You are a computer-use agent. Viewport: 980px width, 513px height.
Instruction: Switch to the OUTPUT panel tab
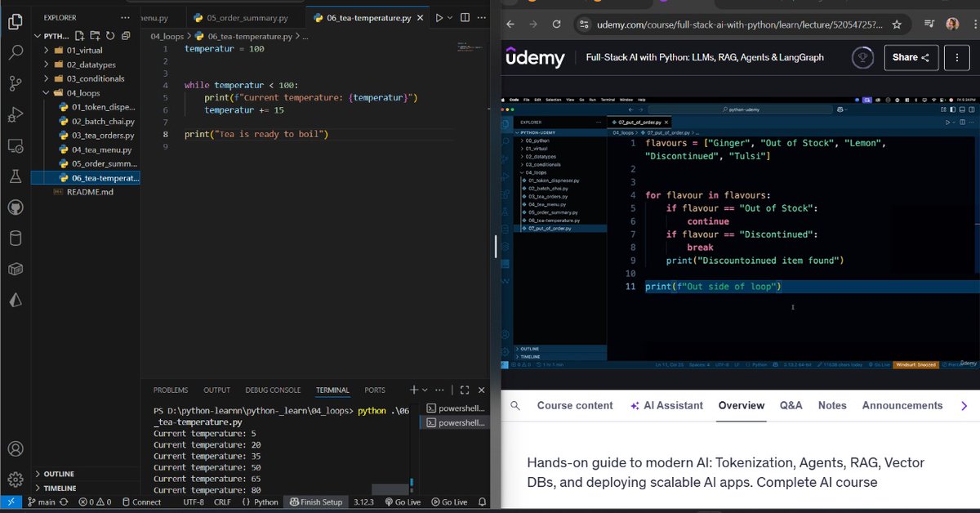point(217,390)
